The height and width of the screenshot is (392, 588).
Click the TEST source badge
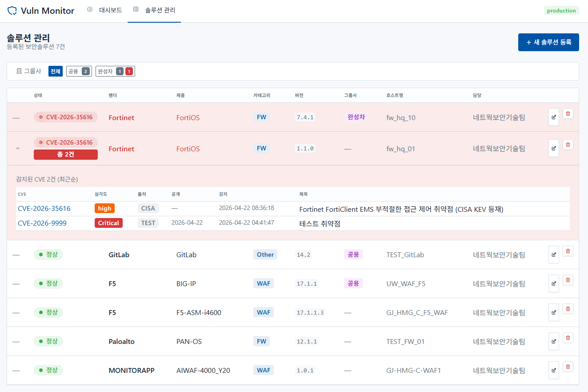(148, 223)
